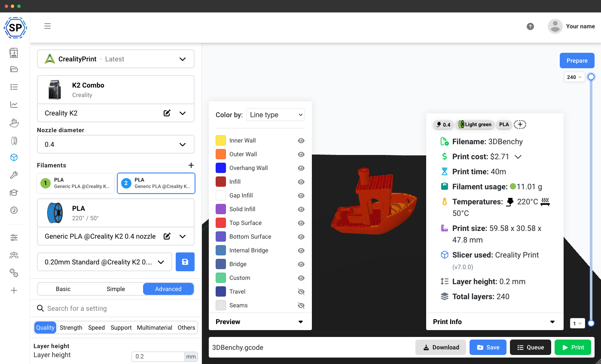Open the 0.20mm Standard process dropdown
This screenshot has width=601, height=364.
(104, 262)
